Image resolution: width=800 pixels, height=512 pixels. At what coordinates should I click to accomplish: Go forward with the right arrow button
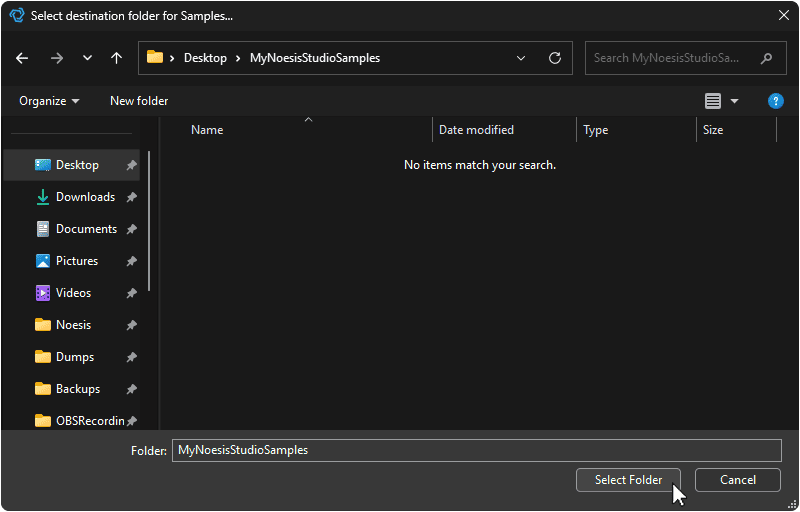[x=57, y=58]
